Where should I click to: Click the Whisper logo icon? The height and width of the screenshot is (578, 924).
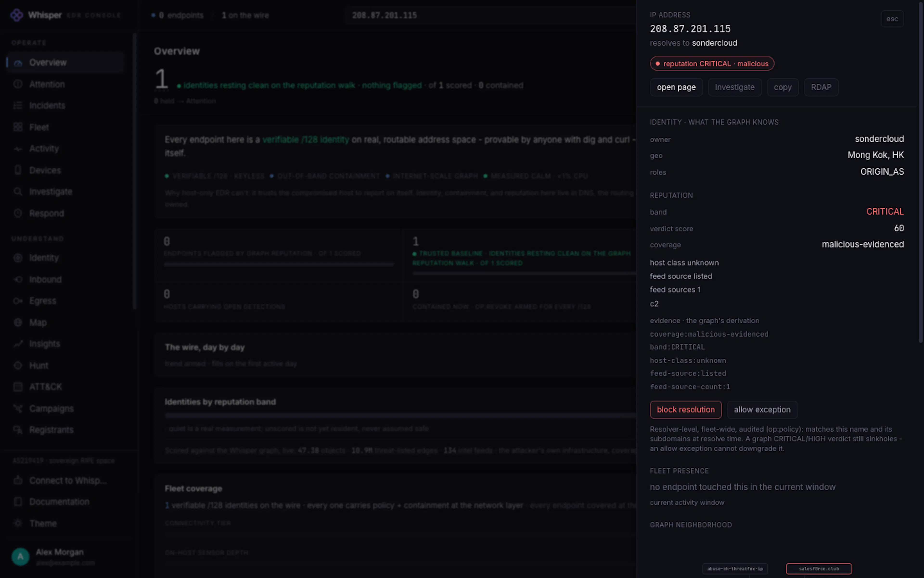click(16, 15)
